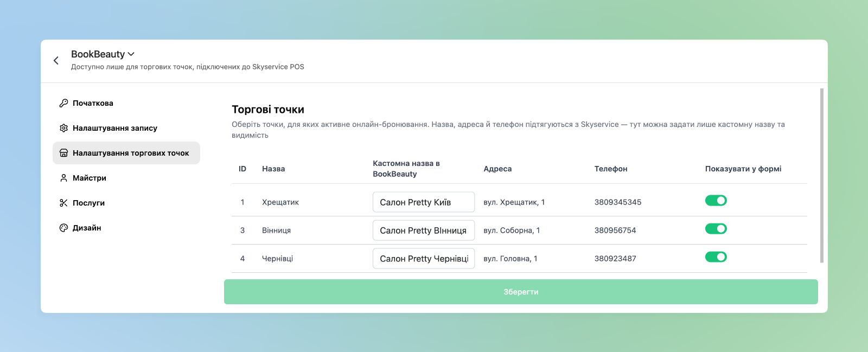
Task: Open the Налаштування запису section
Action: click(126, 128)
